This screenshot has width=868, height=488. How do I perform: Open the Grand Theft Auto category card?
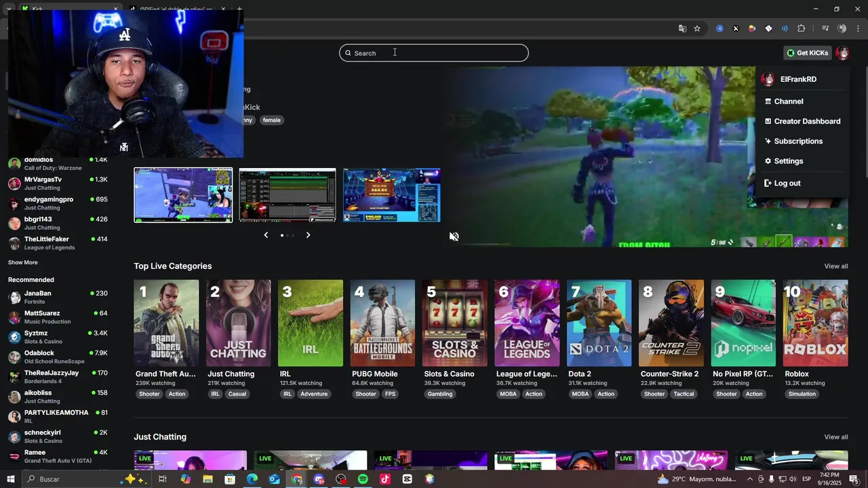(166, 323)
